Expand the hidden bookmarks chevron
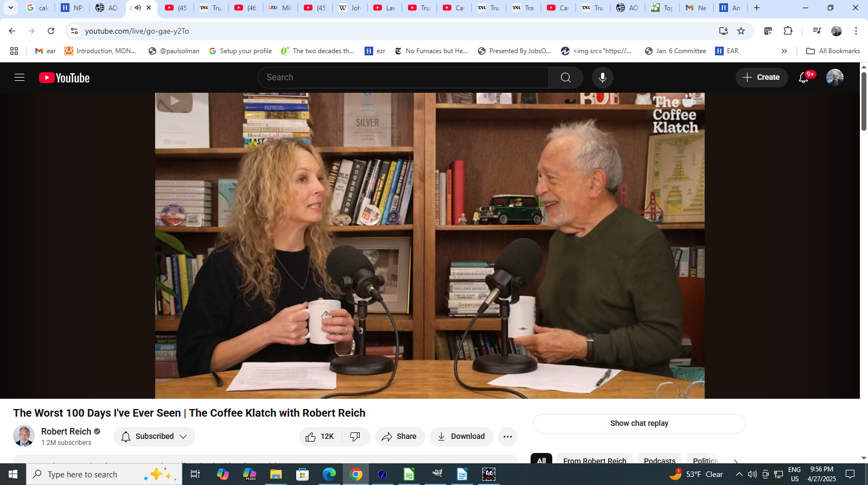Screen dimensions: 868x485 pos(784,51)
